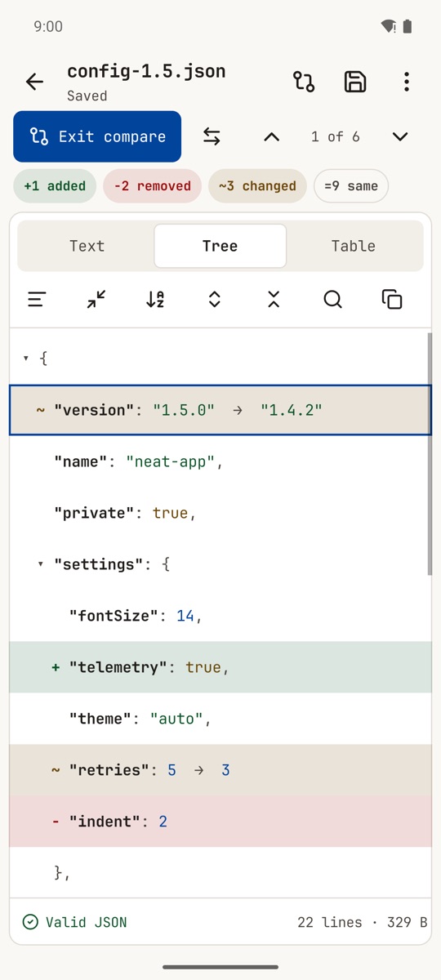The height and width of the screenshot is (980, 441).
Task: Tap the "22 lines · 329 B" status
Action: click(x=363, y=922)
